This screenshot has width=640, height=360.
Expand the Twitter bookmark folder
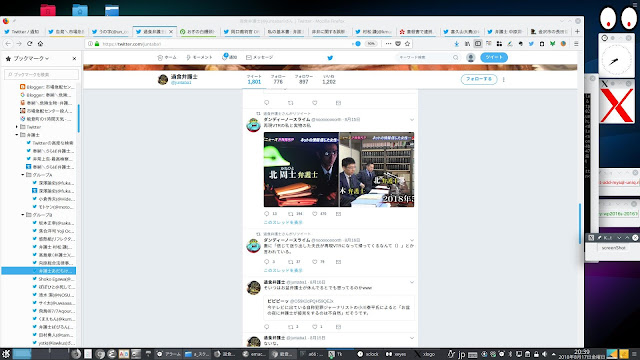click(17, 127)
